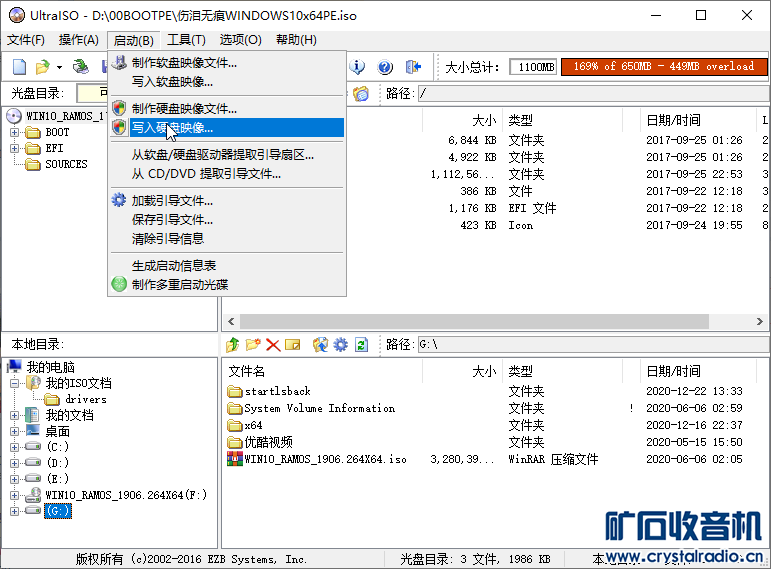Expand the EFI folder in disc tree

point(14,149)
